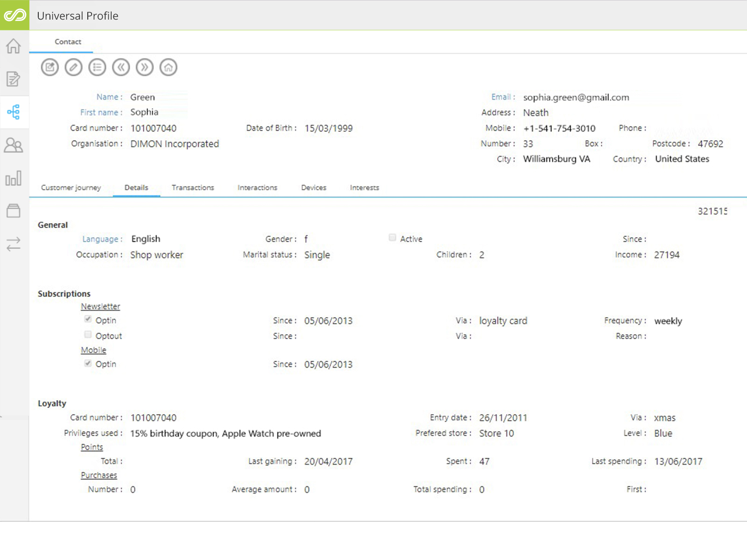Toggle the Mobile Optin checkbox
Viewport: 747px width, 560px height.
tap(88, 363)
